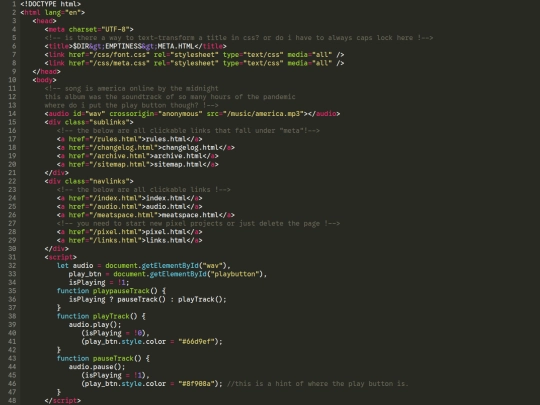This screenshot has width=540, height=405.
Task: Click the comment line about the pandemic soundtrack
Action: [x=170, y=97]
